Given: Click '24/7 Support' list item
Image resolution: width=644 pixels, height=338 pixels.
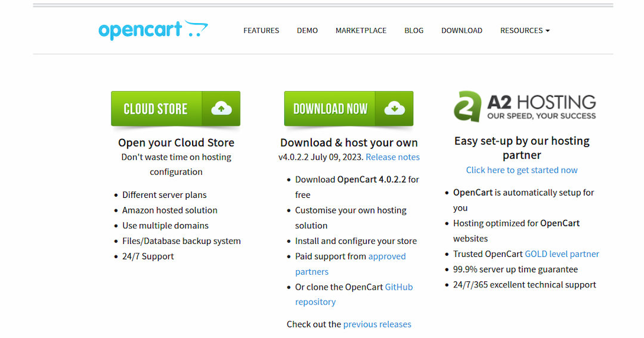Looking at the screenshot, I should tap(148, 256).
